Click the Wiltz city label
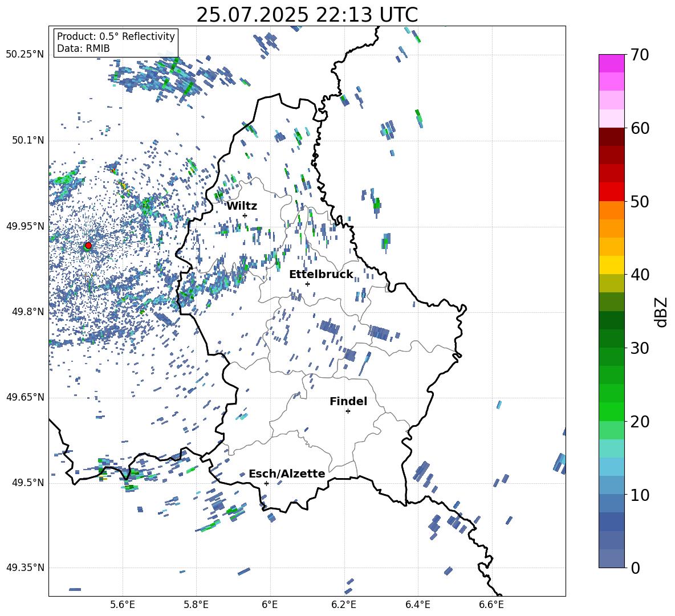This screenshot has width=675, height=616. (x=242, y=206)
